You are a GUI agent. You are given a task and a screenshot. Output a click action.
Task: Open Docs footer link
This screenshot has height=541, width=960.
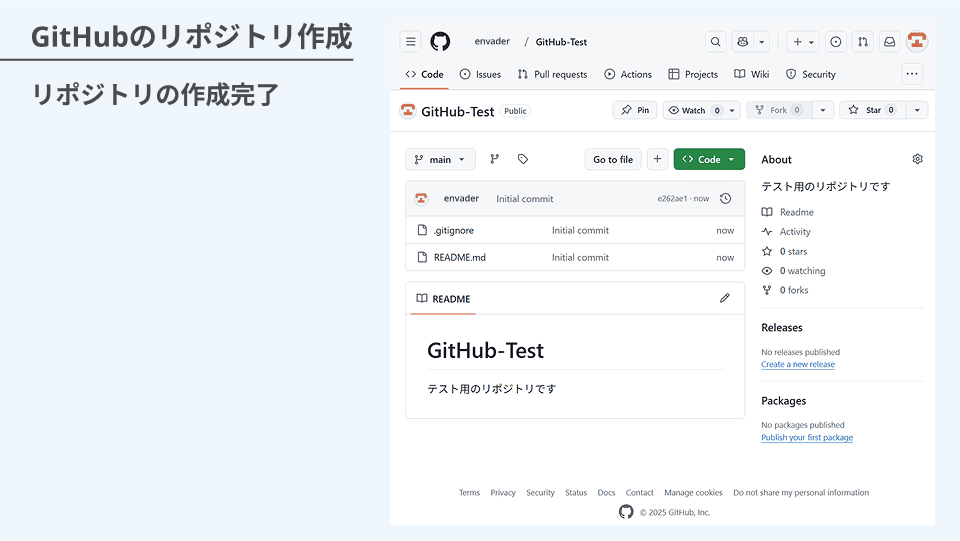(606, 493)
